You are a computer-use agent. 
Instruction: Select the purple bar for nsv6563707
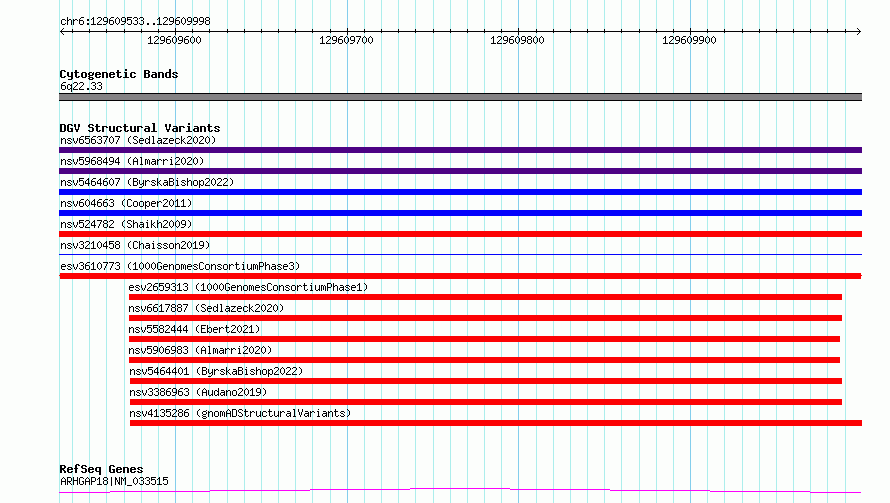[x=460, y=150]
